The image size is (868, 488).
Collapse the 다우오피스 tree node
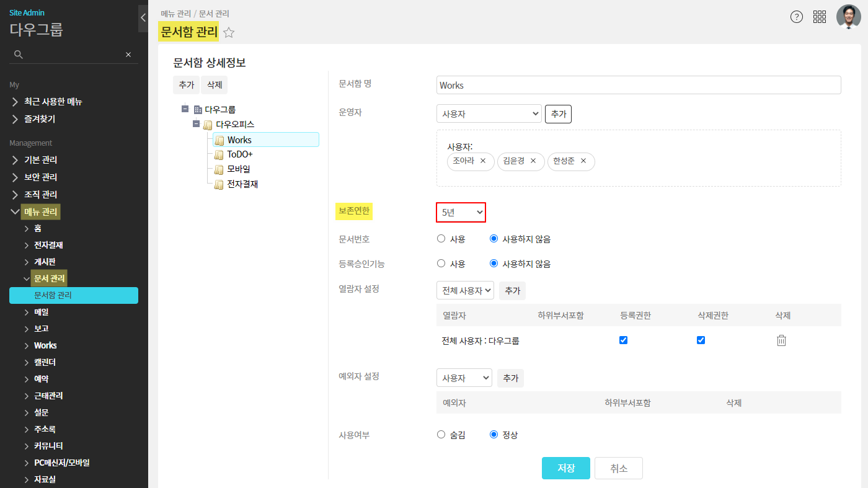[197, 124]
